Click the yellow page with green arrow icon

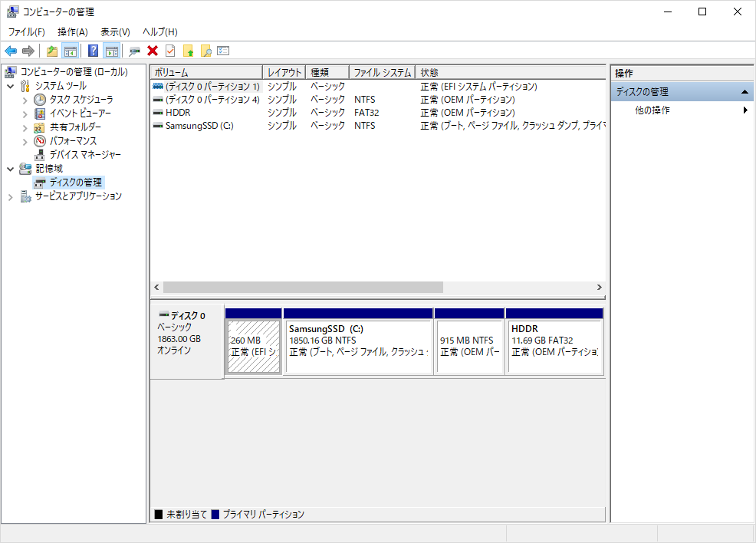188,51
